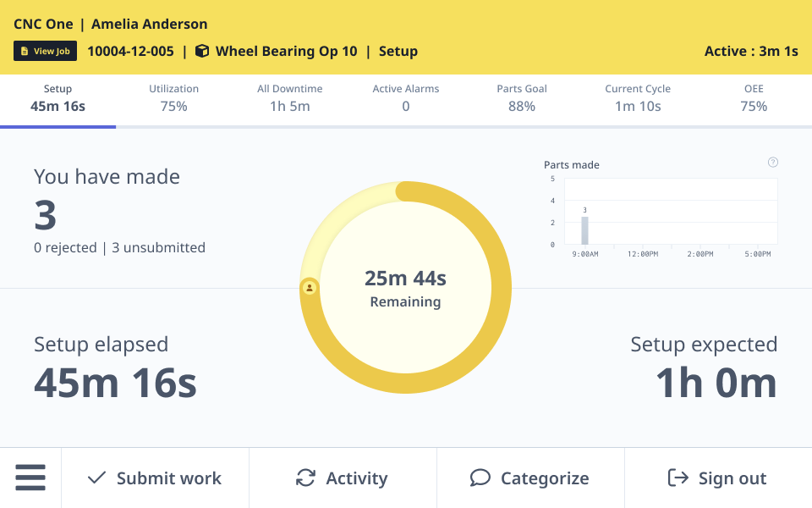Open the hamburger menu
Image resolution: width=812 pixels, height=508 pixels.
[x=30, y=478]
